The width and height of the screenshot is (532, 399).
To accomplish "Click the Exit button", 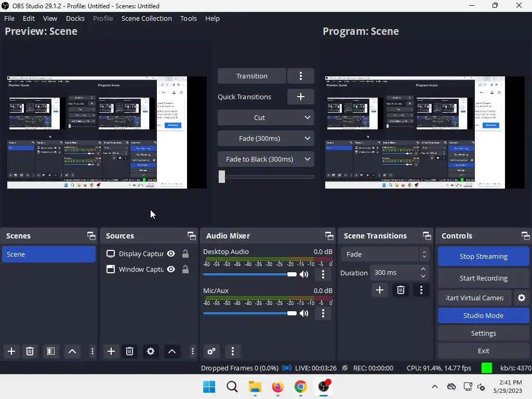I will 483,351.
